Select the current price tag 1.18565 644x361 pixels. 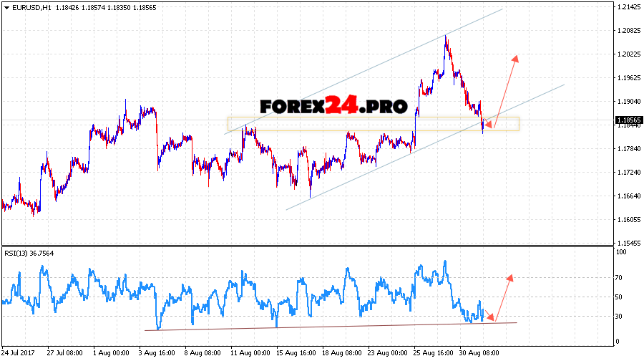pyautogui.click(x=627, y=120)
